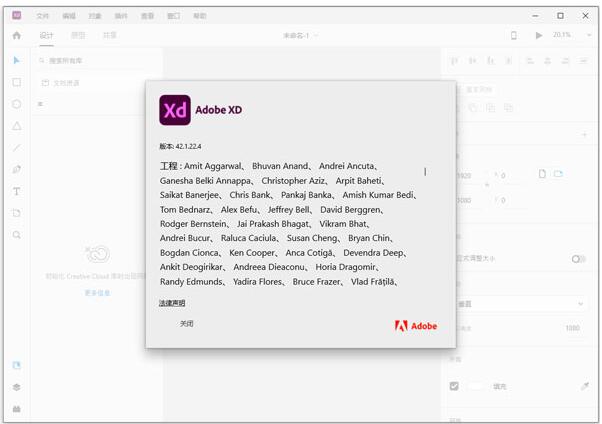602x424 pixels.
Task: Set artboard to landscape orientation icon
Action: [x=558, y=174]
